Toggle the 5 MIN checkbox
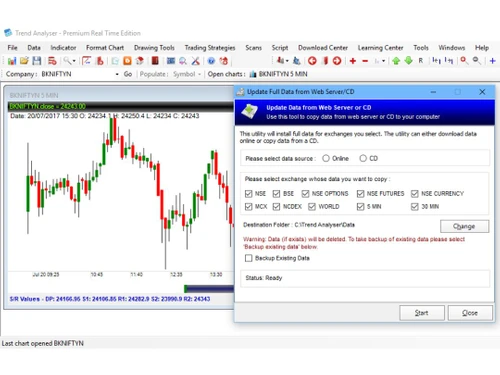 tap(360, 207)
